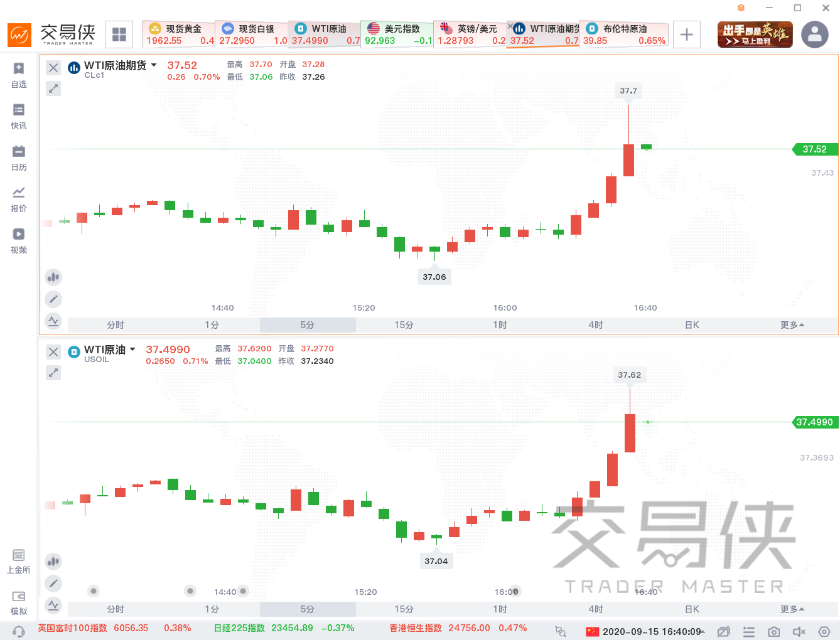Open the 日历 calendar sidebar icon
840x640 pixels.
click(19, 157)
